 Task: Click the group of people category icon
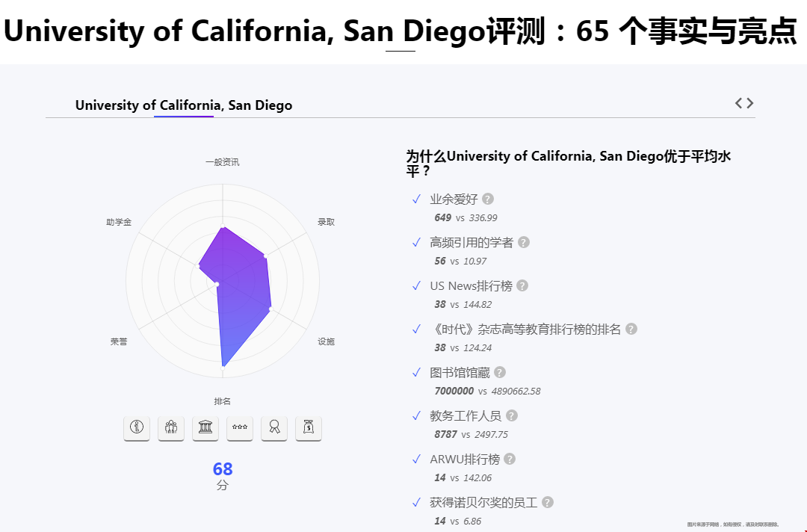tap(170, 428)
